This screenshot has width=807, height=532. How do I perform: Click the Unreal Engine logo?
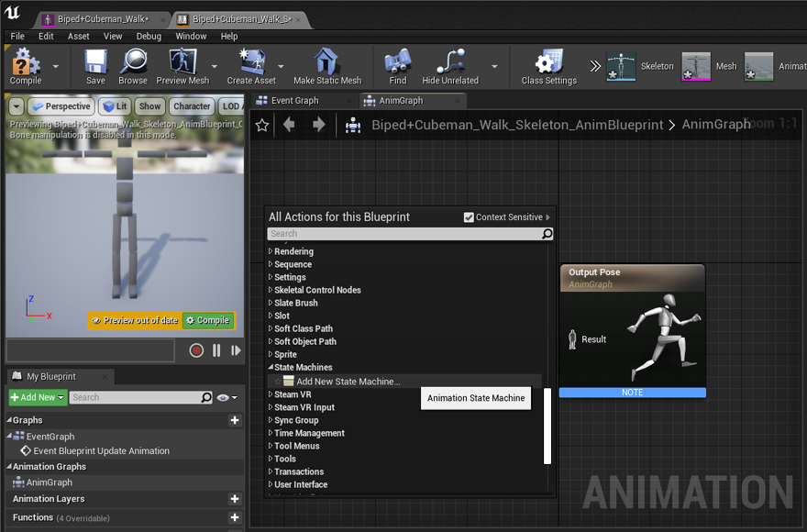[x=12, y=14]
